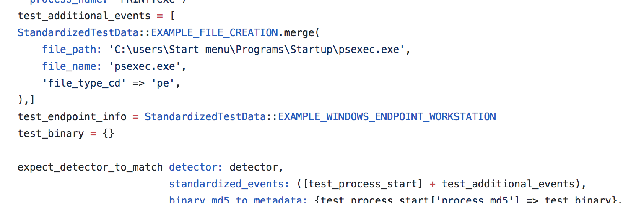Click the 'psexec.exe' file name value
The image size is (644, 203).
(147, 66)
